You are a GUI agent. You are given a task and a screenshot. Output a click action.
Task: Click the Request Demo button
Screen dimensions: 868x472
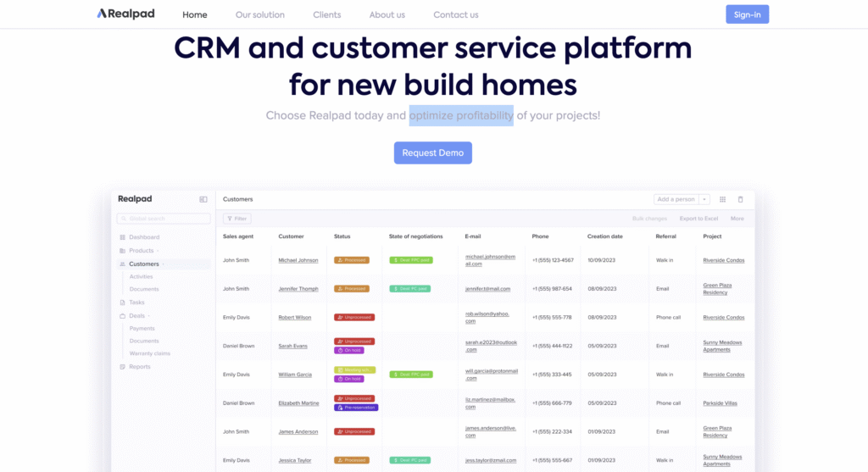(432, 153)
